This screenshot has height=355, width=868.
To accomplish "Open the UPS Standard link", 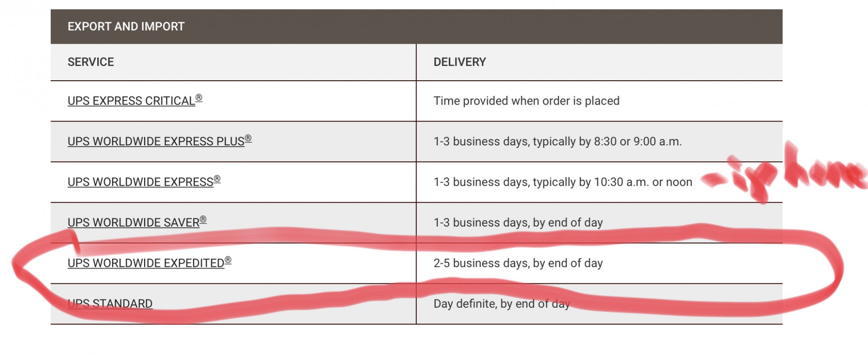I will [110, 303].
